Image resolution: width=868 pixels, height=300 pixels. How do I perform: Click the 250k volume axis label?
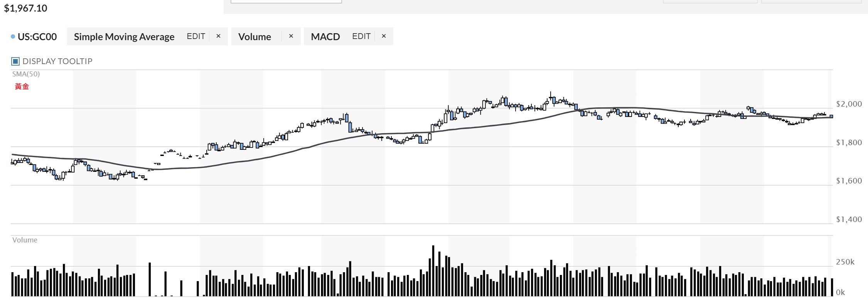845,262
